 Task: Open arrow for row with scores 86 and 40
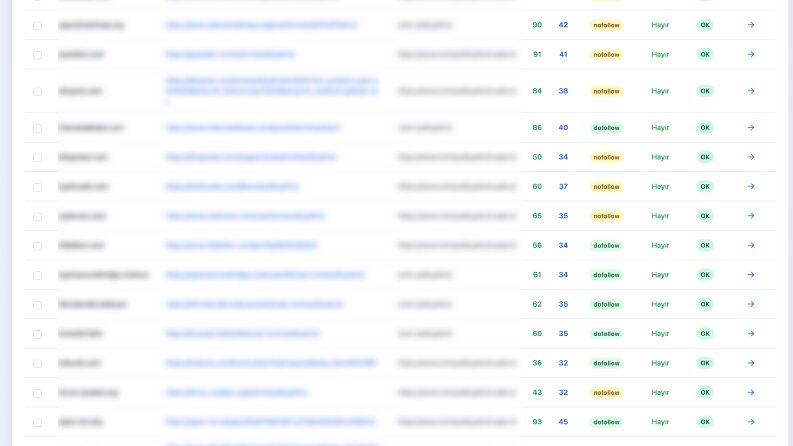[x=751, y=127]
